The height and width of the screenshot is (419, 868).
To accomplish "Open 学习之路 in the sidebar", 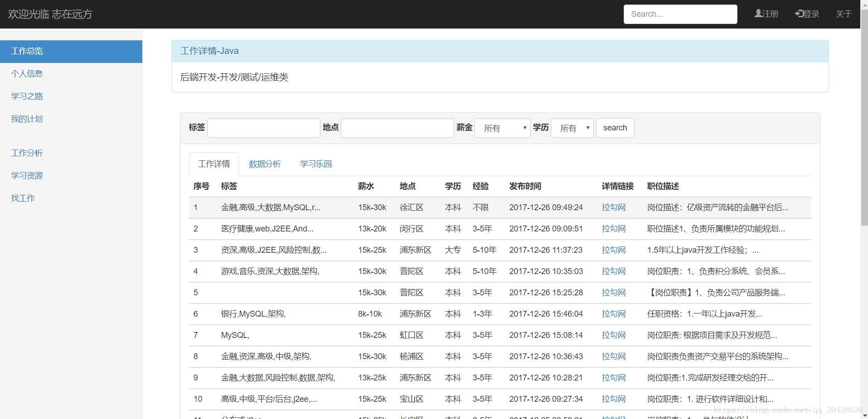I will click(27, 96).
